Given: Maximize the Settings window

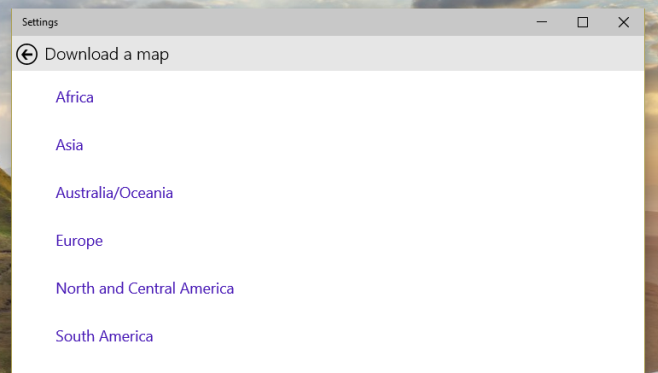Looking at the screenshot, I should pos(582,22).
